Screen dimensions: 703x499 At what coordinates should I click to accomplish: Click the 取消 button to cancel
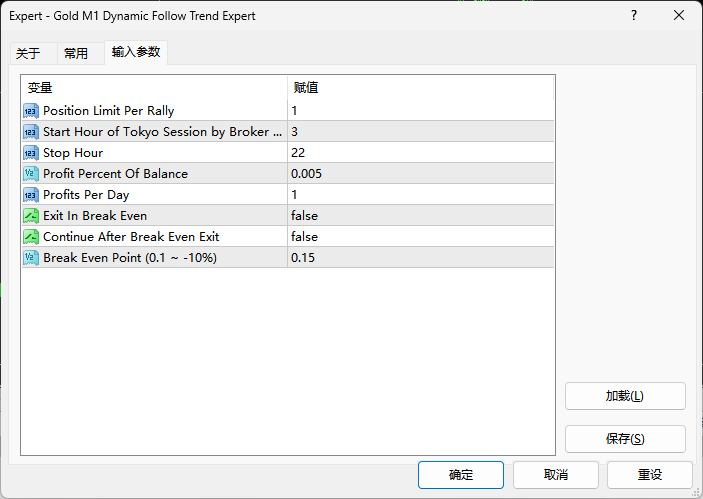(x=556, y=475)
